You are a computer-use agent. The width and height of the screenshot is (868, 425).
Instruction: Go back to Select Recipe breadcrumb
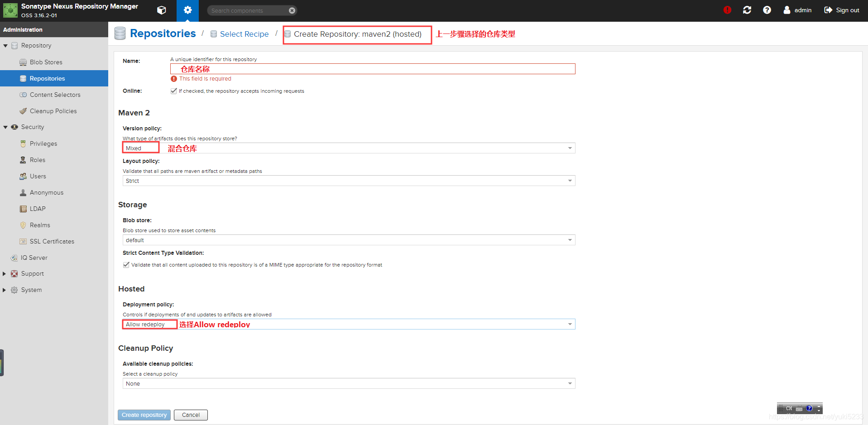click(244, 34)
